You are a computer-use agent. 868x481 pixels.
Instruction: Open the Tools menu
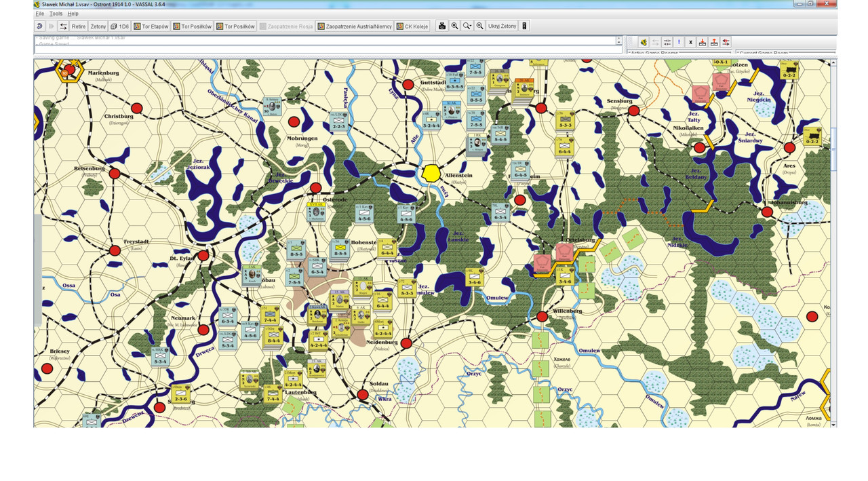(56, 14)
